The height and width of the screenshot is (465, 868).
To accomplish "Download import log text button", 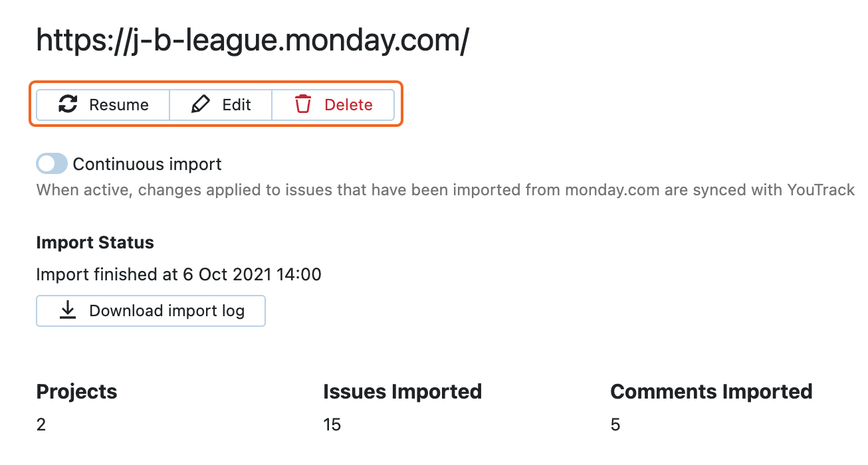I will (167, 311).
